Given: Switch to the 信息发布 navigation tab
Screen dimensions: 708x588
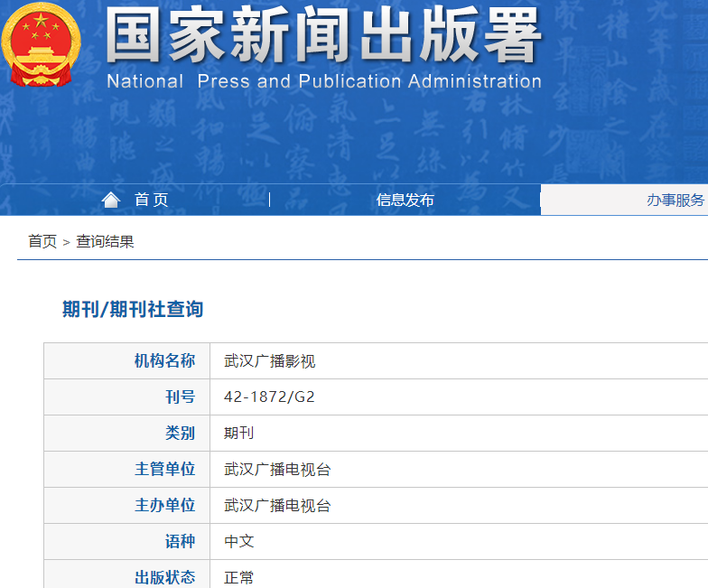Looking at the screenshot, I should point(405,201).
